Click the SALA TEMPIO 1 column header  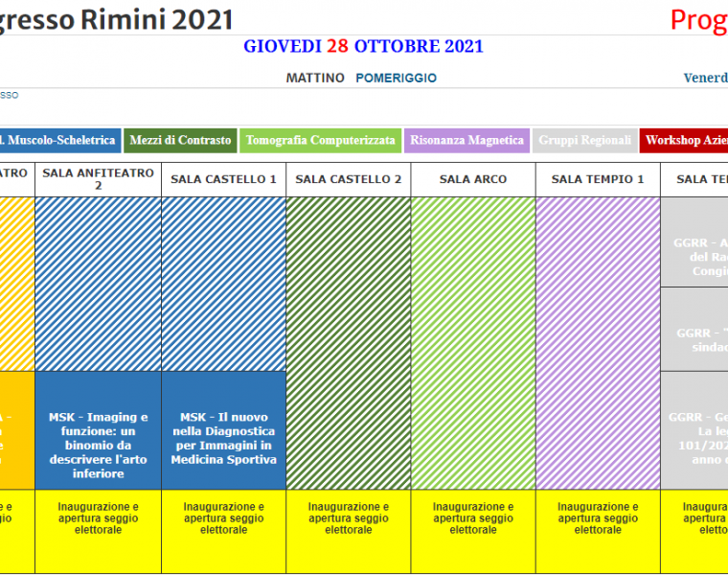[598, 179]
